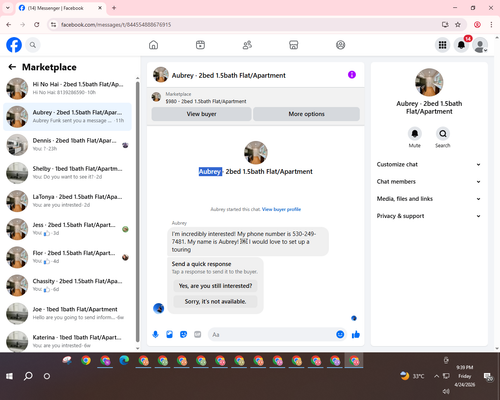Open the Chrome three-dot menu
This screenshot has height=400, width=500.
point(491,24)
